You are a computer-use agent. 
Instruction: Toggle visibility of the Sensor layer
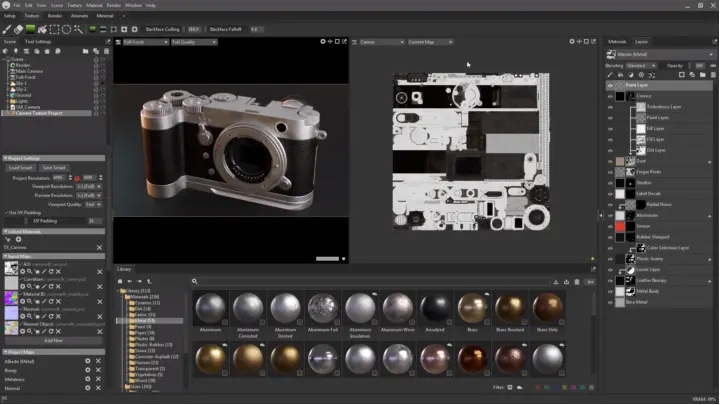610,227
